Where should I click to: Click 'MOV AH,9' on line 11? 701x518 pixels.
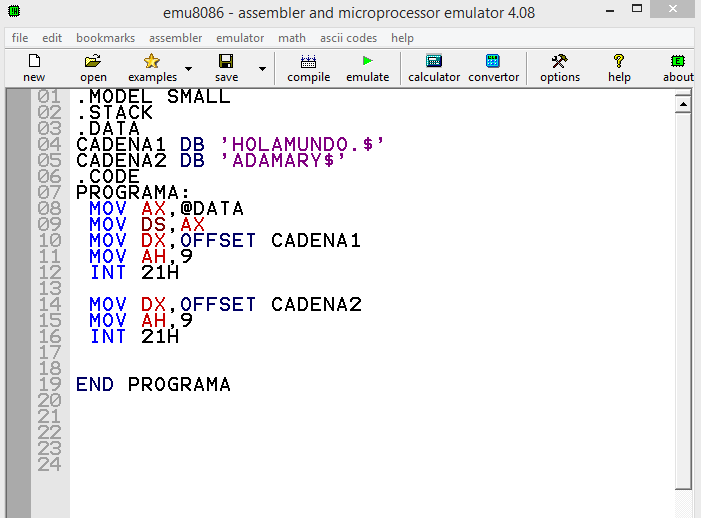coord(141,257)
